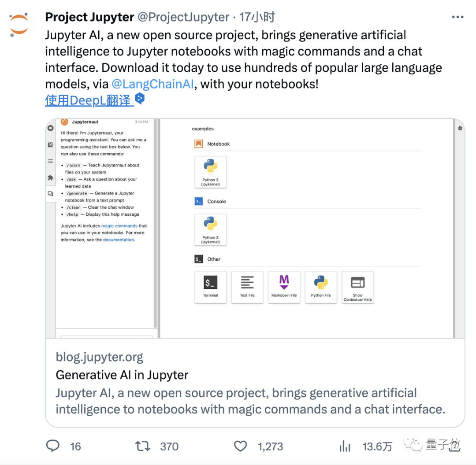Open Show Contextual Help
476x465 pixels.
(x=357, y=287)
